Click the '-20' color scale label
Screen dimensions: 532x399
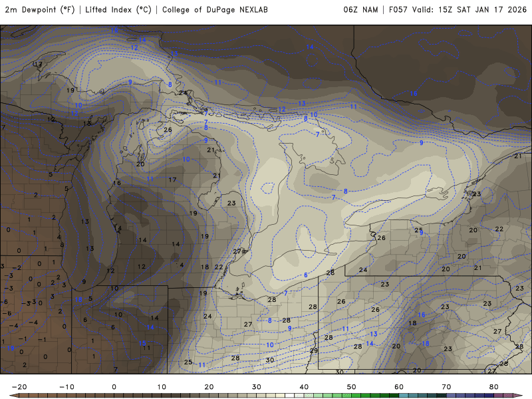(x=19, y=387)
